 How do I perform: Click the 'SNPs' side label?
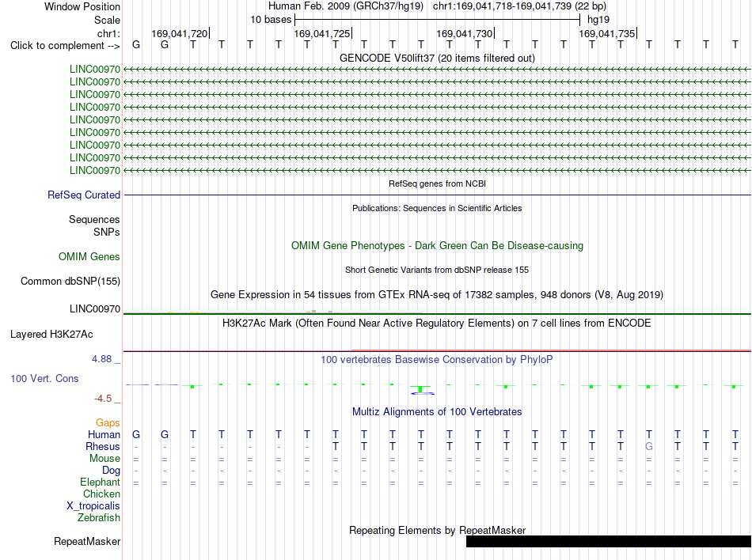click(x=107, y=232)
